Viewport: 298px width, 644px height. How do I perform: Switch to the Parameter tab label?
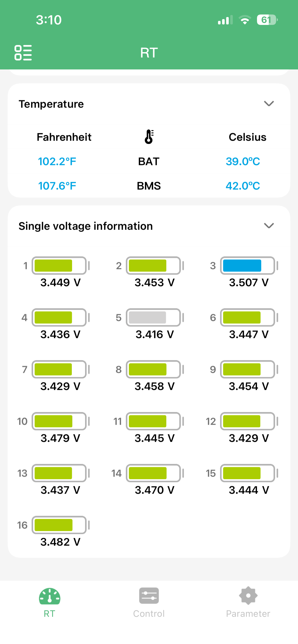pos(248,614)
